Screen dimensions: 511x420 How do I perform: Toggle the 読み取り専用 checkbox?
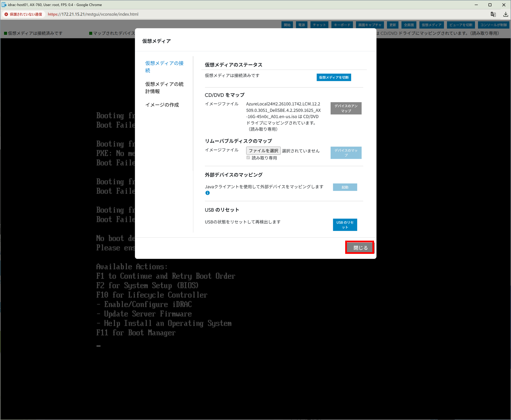[x=248, y=158]
